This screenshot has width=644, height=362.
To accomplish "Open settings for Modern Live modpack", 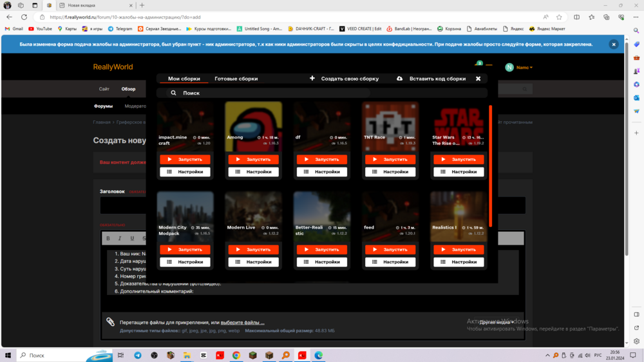I will [253, 262].
